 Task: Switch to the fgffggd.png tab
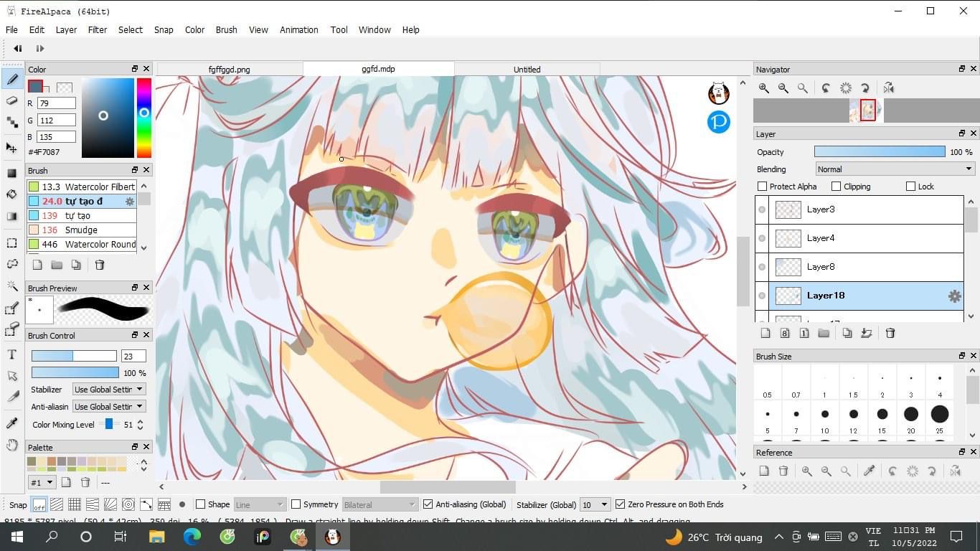pos(229,70)
